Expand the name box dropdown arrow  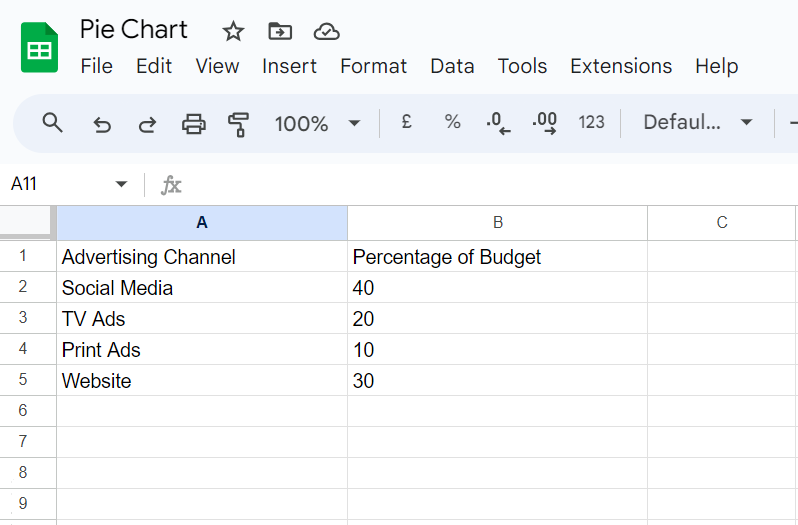pos(121,184)
